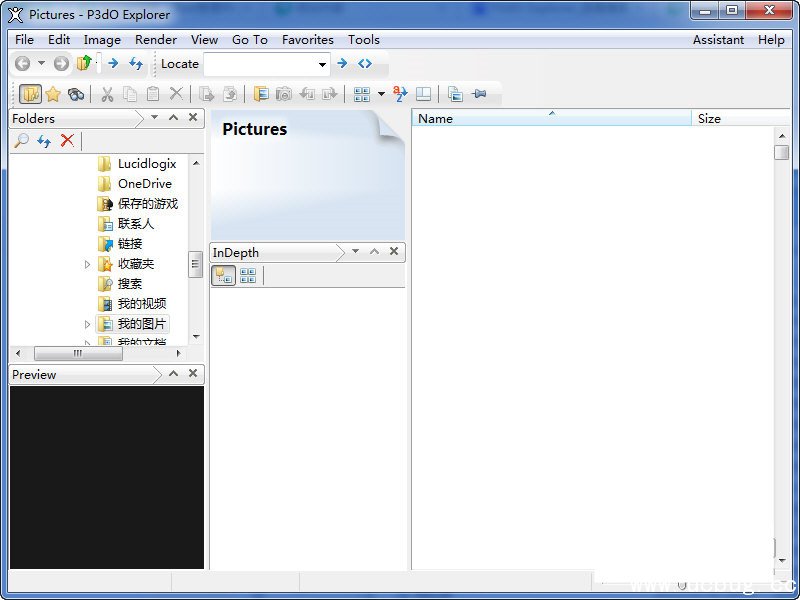Screen dimensions: 800x600
Task: Click the Assistant link in menu bar
Action: coord(718,40)
